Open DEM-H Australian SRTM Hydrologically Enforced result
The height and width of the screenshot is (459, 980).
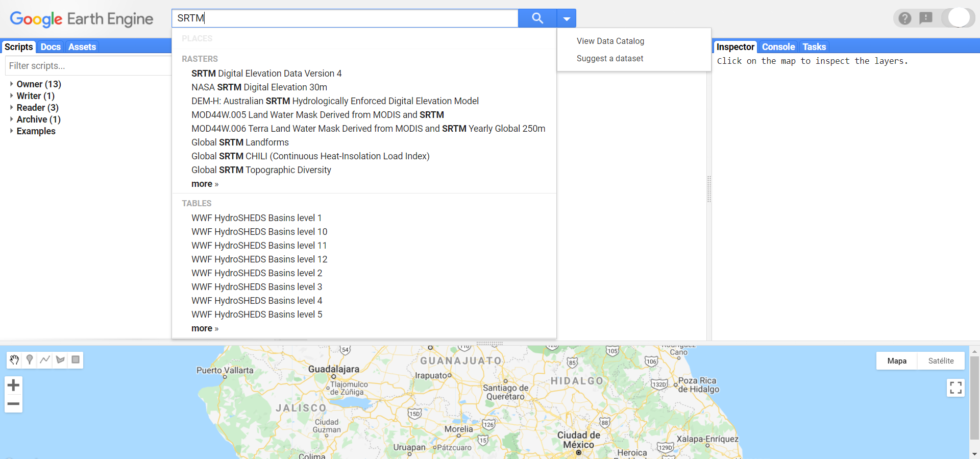[335, 101]
